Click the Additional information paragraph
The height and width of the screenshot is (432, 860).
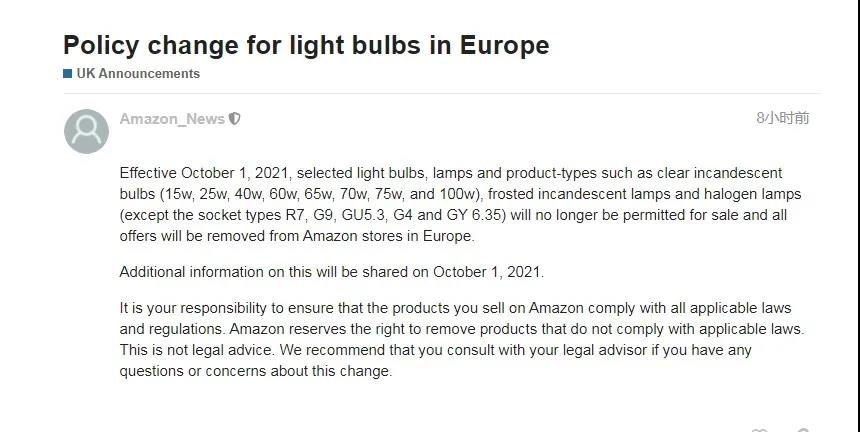click(x=331, y=272)
